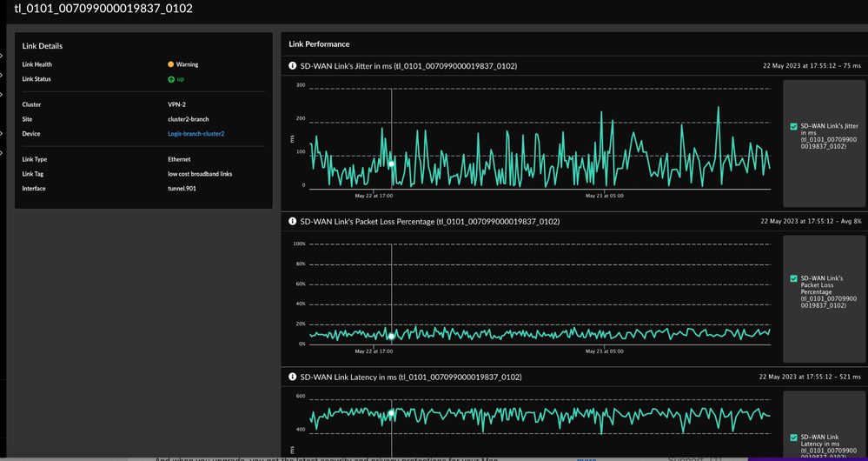Click the info icon beside Packet Loss Percentage title

coord(293,222)
